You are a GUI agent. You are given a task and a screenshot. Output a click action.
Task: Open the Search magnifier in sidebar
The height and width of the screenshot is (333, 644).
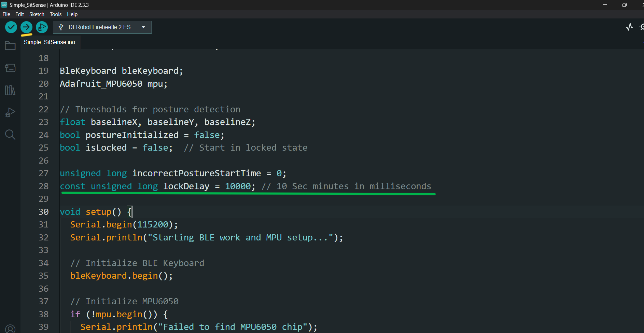click(10, 135)
